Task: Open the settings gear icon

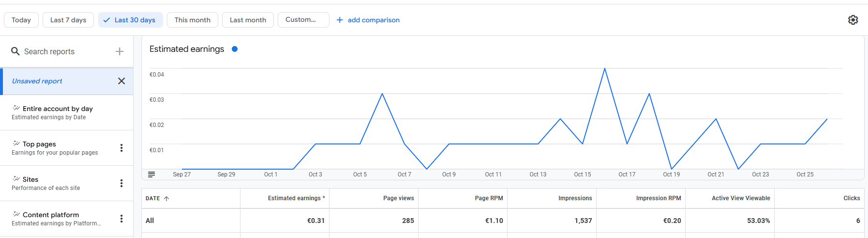Action: point(853,20)
